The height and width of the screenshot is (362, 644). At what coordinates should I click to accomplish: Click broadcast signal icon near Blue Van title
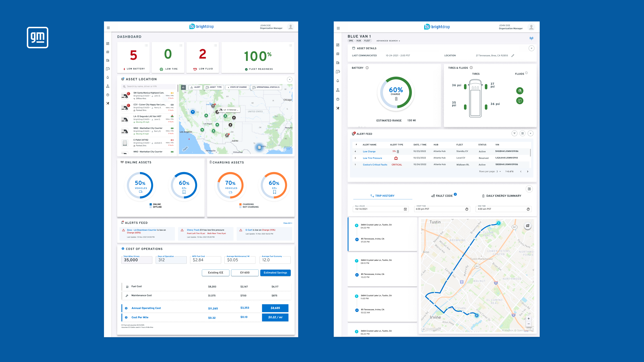(x=531, y=38)
